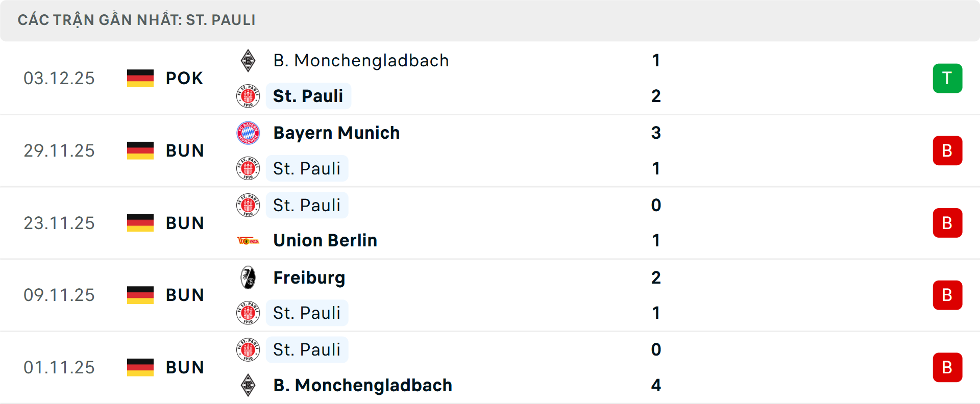Click the red B badge for the Bayern match
The height and width of the screenshot is (404, 980).
click(x=947, y=150)
